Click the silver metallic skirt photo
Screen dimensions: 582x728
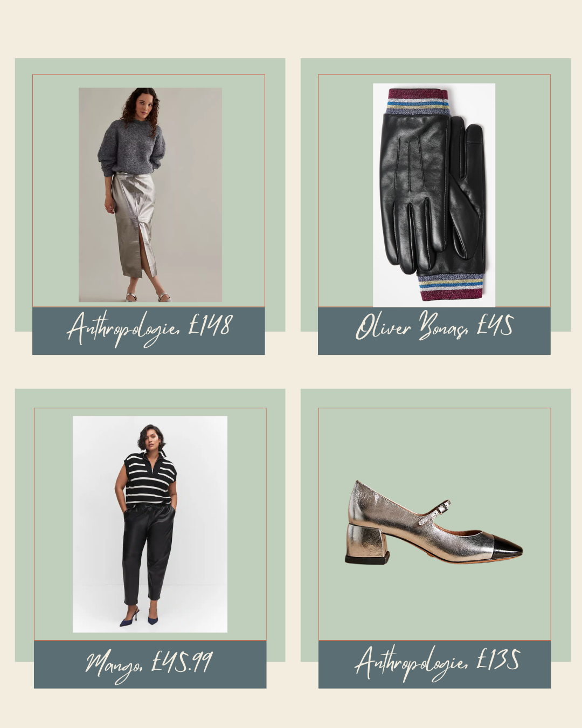150,195
